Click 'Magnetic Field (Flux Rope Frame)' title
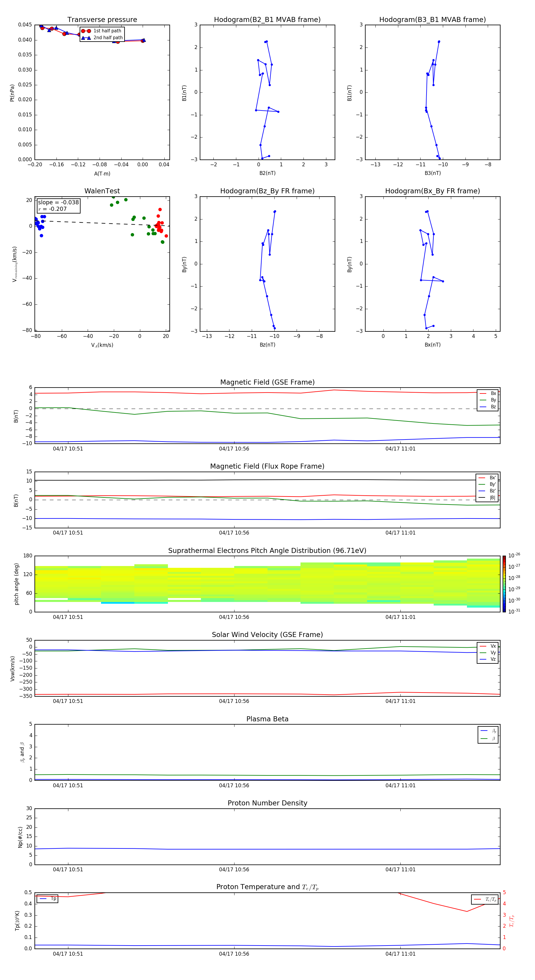Screen dimensions: 535x980 pos(267,467)
